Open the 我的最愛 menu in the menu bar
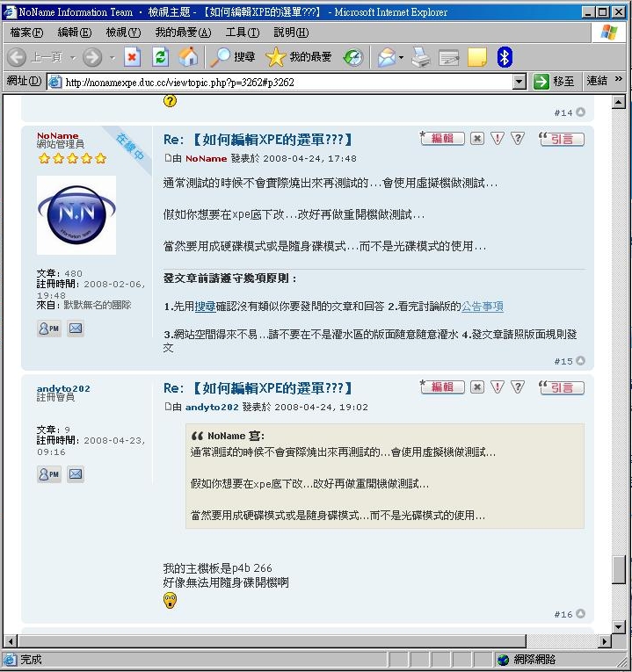 click(183, 33)
